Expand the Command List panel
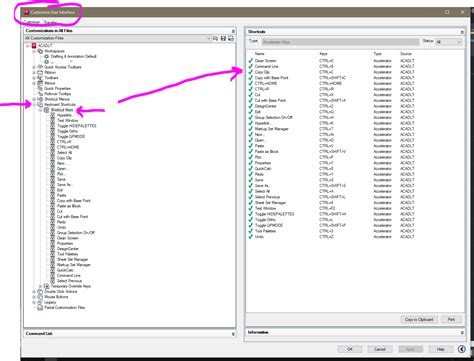Viewport: 474px width, 361px height. click(233, 334)
